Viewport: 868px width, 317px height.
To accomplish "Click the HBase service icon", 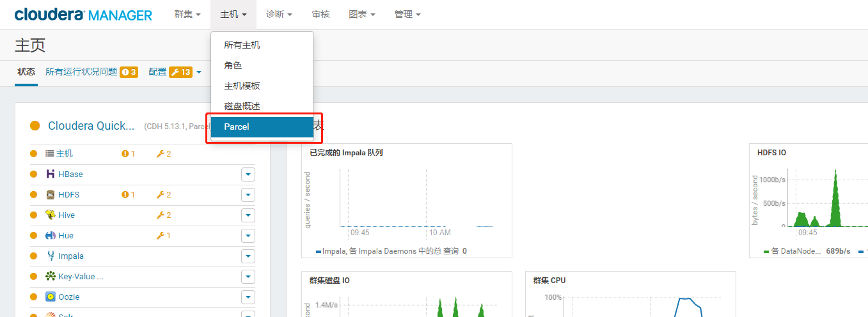I will coord(51,174).
